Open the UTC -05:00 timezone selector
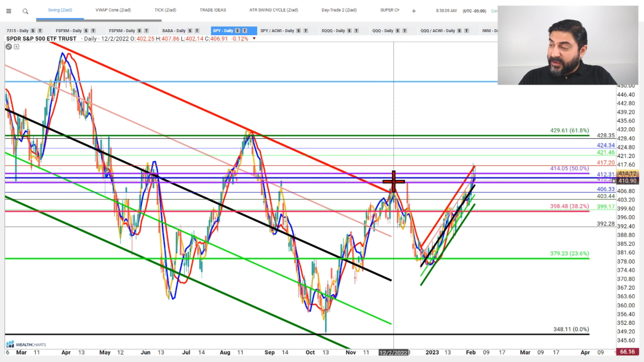The width and height of the screenshot is (644, 362). [474, 11]
